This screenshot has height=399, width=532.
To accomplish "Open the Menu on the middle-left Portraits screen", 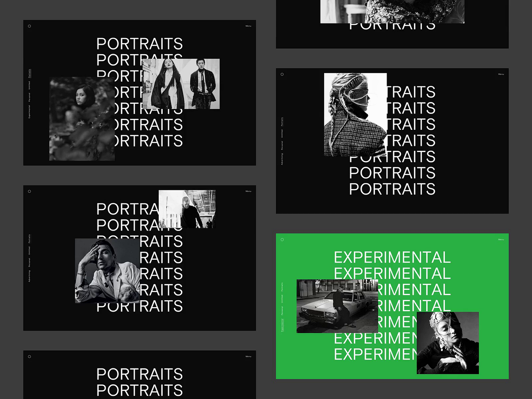I will (248, 191).
